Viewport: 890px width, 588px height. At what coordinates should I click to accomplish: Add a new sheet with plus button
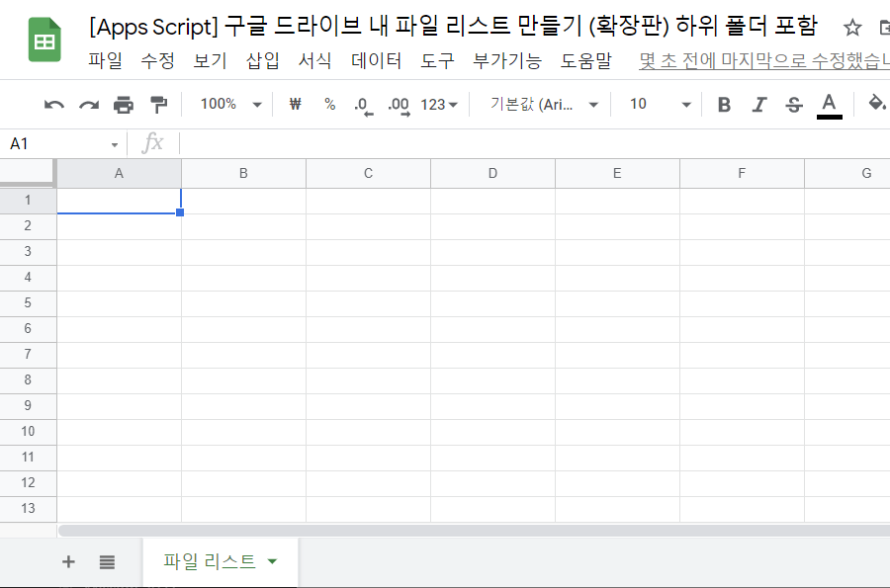[68, 562]
